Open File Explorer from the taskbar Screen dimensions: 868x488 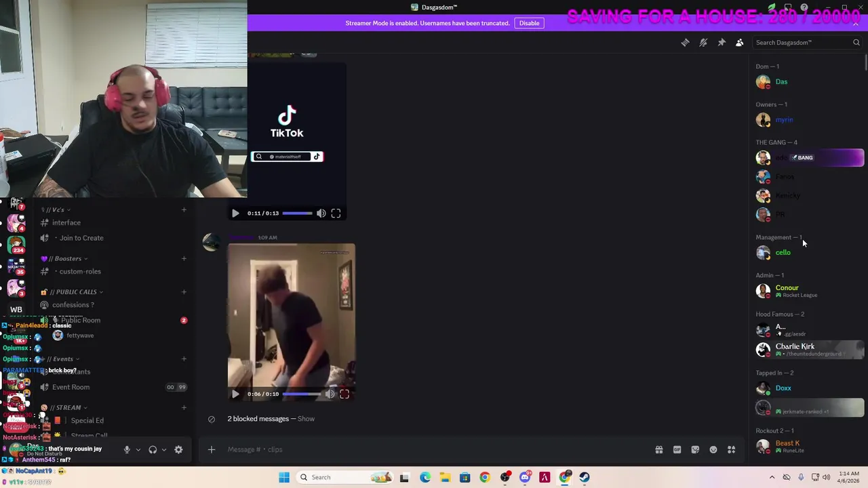[445, 477]
